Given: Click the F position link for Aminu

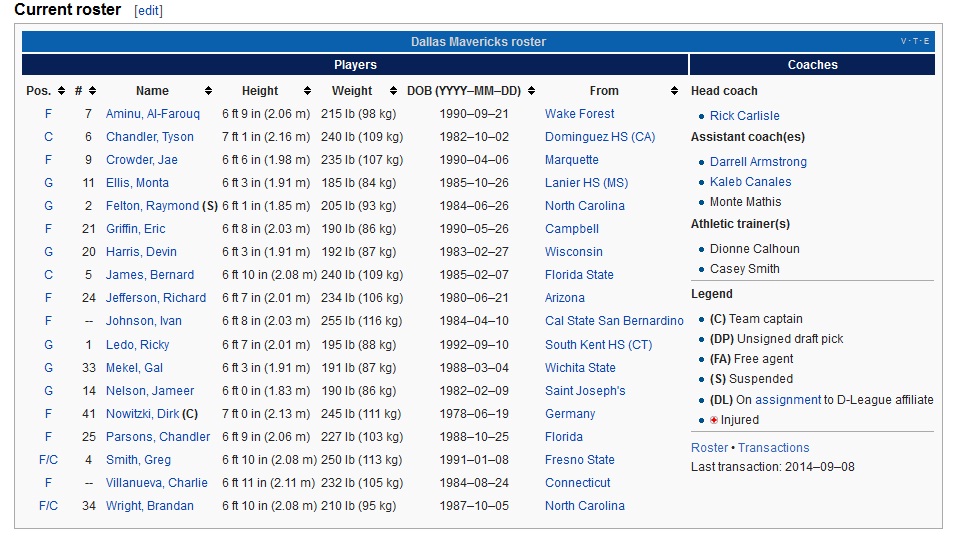Looking at the screenshot, I should [x=48, y=114].
